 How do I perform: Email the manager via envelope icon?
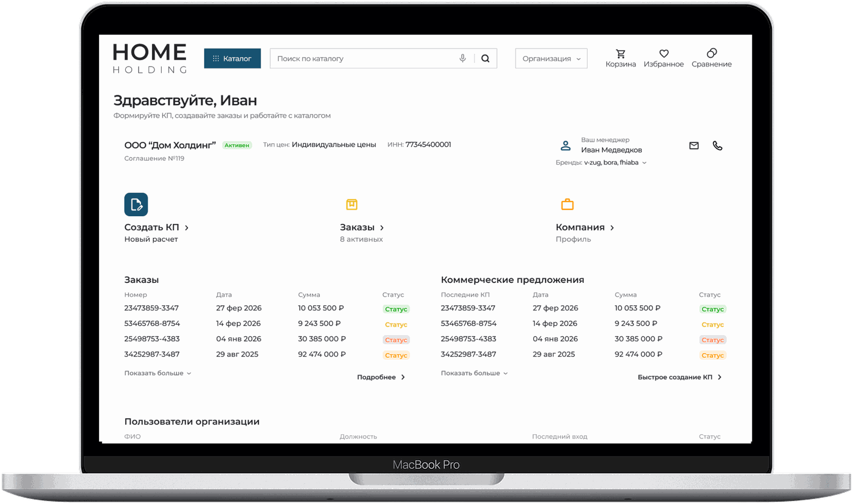(694, 145)
